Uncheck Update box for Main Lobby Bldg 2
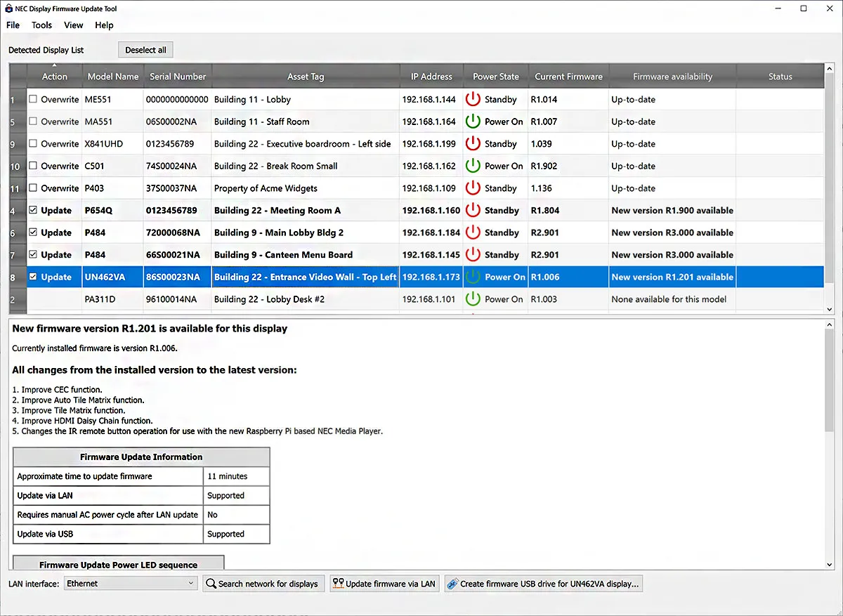Image resolution: width=843 pixels, height=616 pixels. pyautogui.click(x=33, y=232)
